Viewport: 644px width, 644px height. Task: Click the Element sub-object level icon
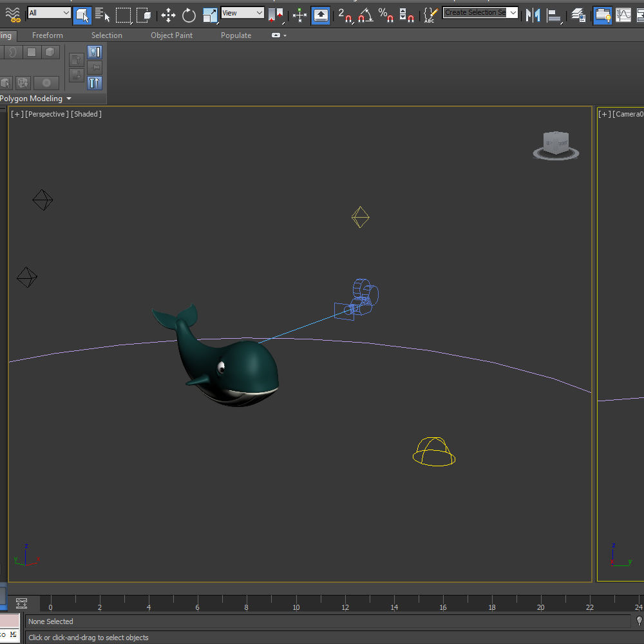(x=50, y=52)
